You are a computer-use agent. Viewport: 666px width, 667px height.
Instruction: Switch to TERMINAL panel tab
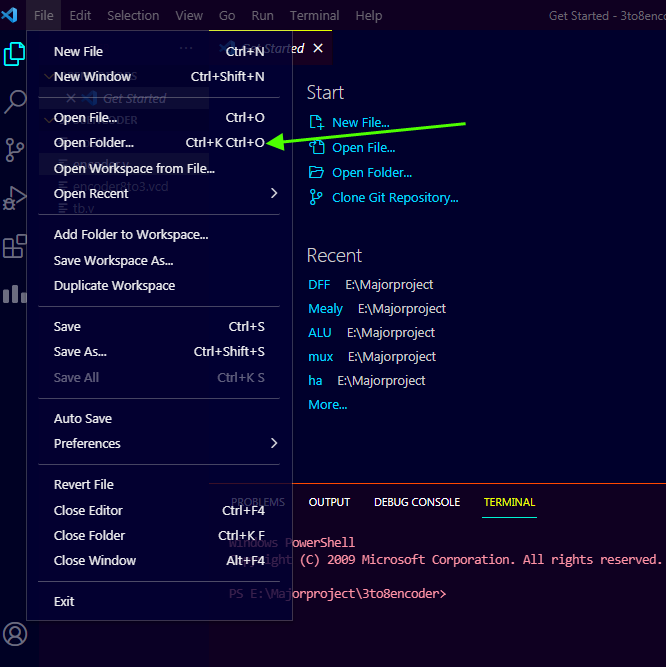(509, 502)
